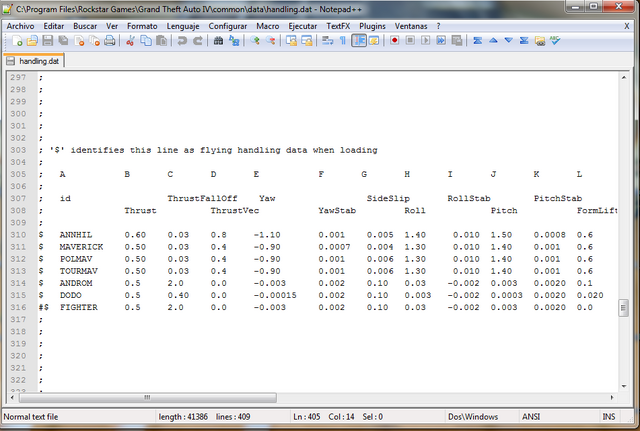Start macro recording with red dot
This screenshot has width=640, height=431.
point(394,40)
